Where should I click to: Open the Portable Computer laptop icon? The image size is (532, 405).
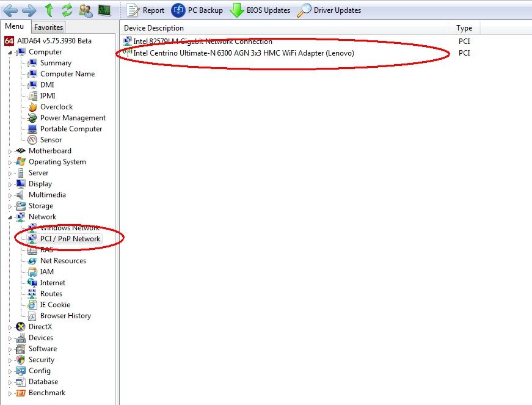(x=32, y=129)
